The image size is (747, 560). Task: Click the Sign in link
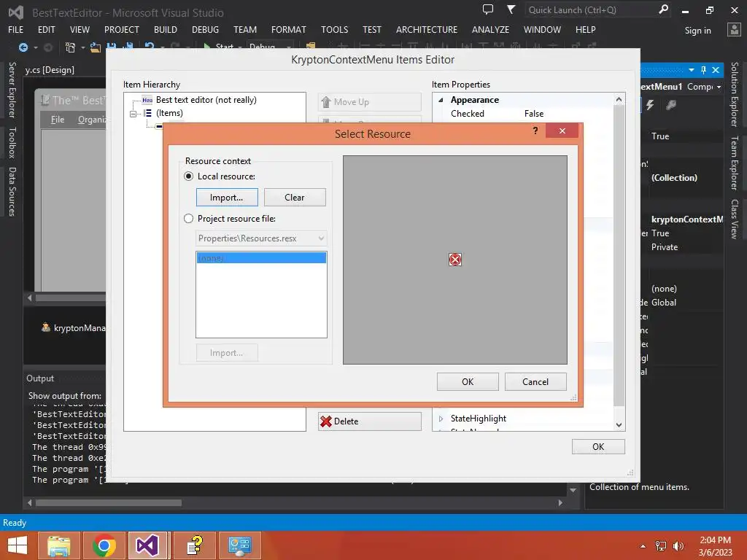[x=697, y=31]
